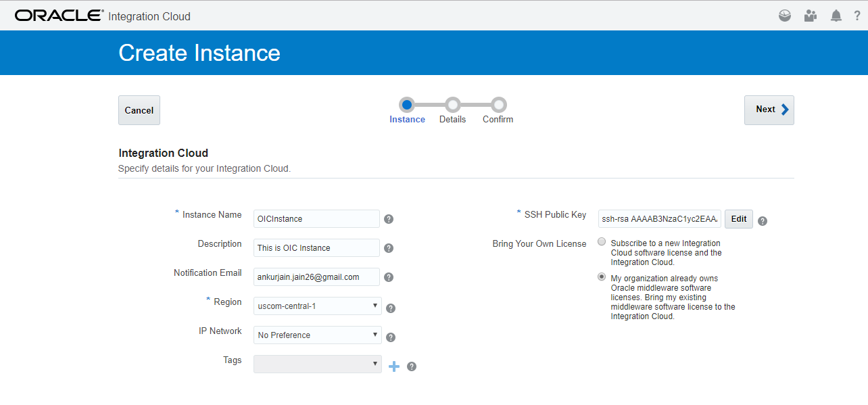
Task: Click the help icon beside SSH Public Key
Action: click(x=762, y=220)
